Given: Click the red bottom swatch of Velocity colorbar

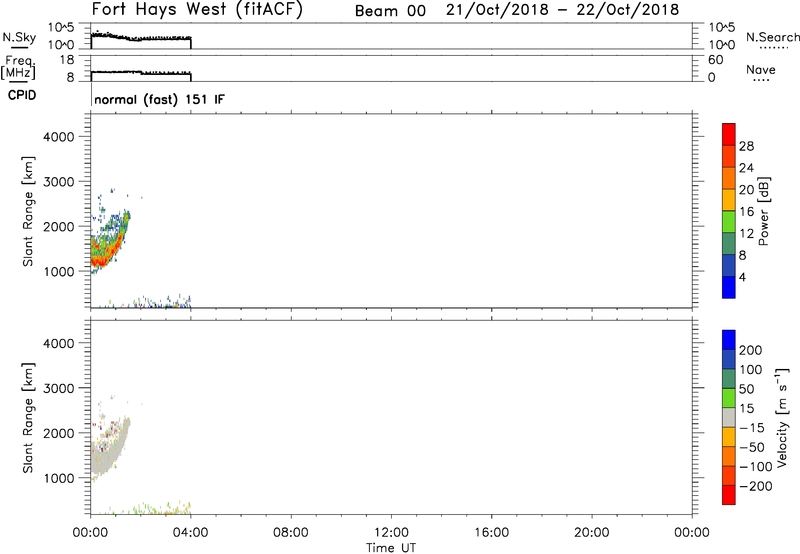Looking at the screenshot, I should (729, 495).
